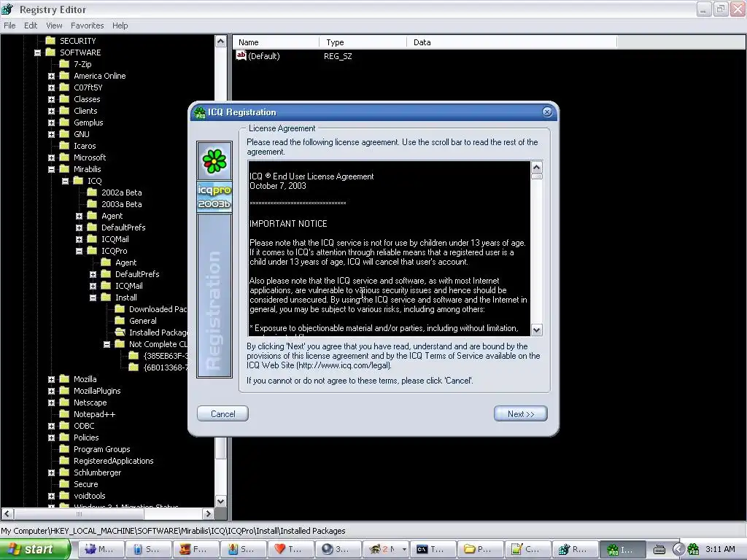Select the General folder icon
Image resolution: width=747 pixels, height=560 pixels.
(x=120, y=321)
